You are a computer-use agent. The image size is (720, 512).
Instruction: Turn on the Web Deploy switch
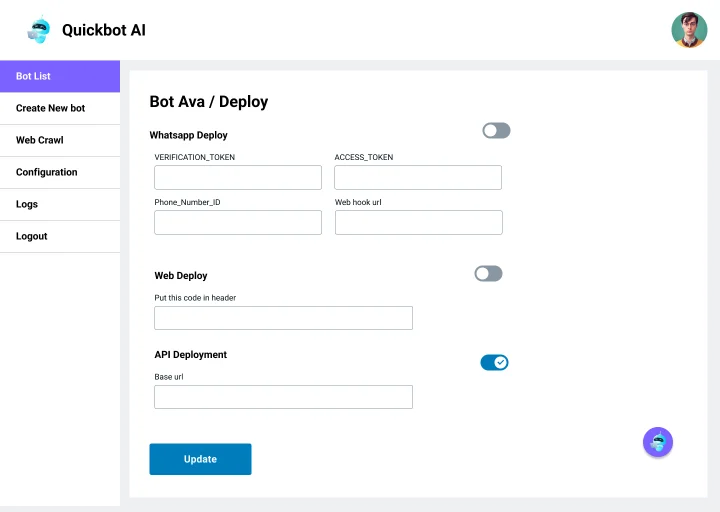click(488, 274)
